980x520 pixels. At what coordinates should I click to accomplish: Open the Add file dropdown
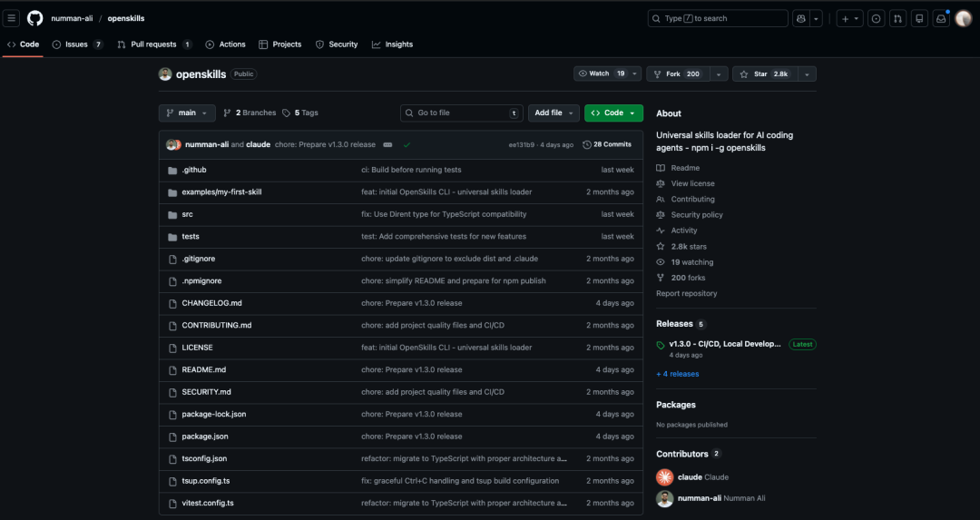[553, 113]
